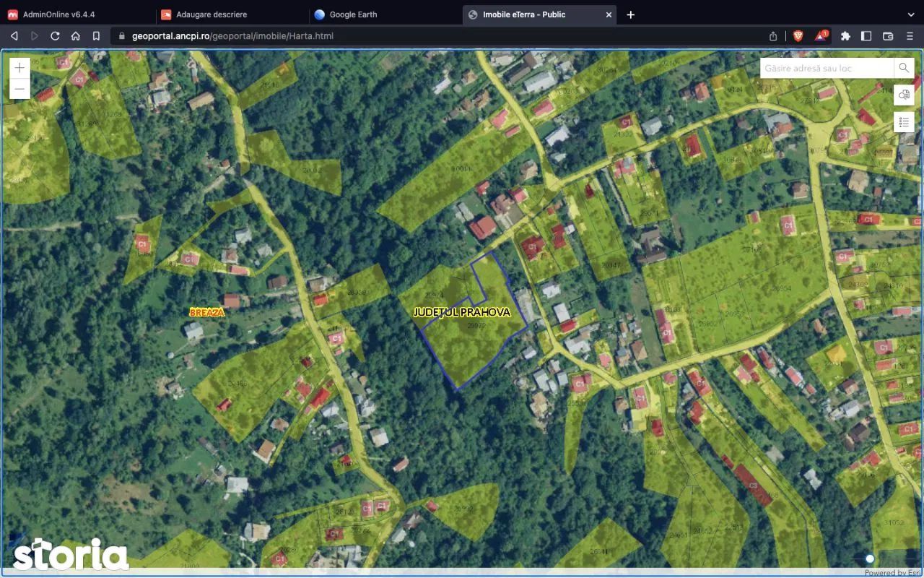Viewport: 924px width, 578px height.
Task: Switch to the Google Earth tab
Action: click(353, 14)
